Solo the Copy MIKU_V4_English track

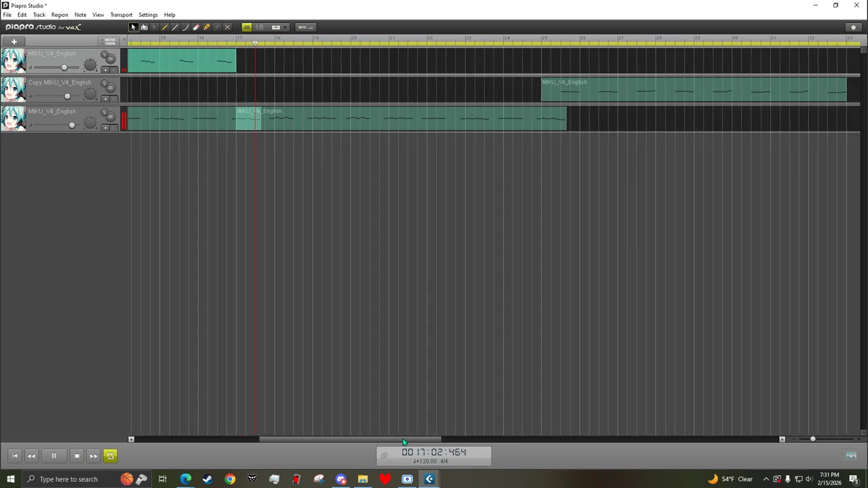point(104,83)
